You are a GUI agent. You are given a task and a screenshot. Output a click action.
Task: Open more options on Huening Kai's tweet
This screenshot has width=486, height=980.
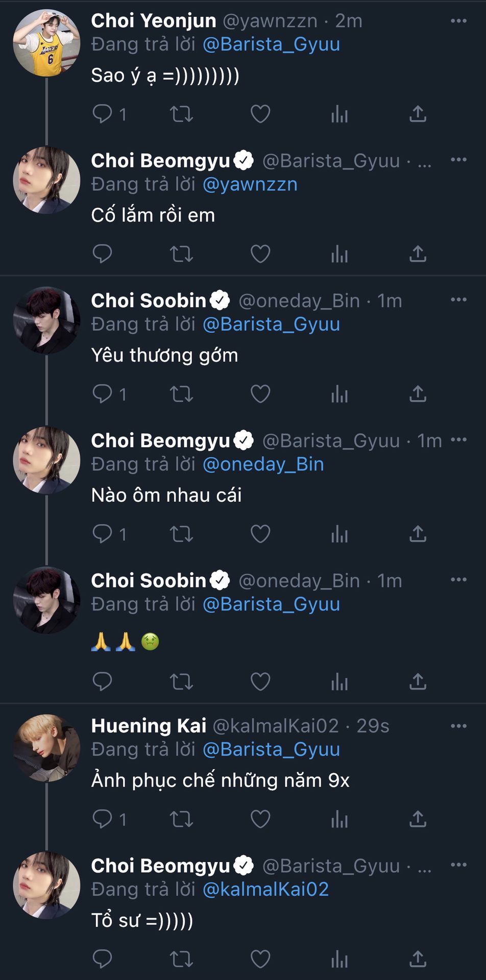pos(458,726)
